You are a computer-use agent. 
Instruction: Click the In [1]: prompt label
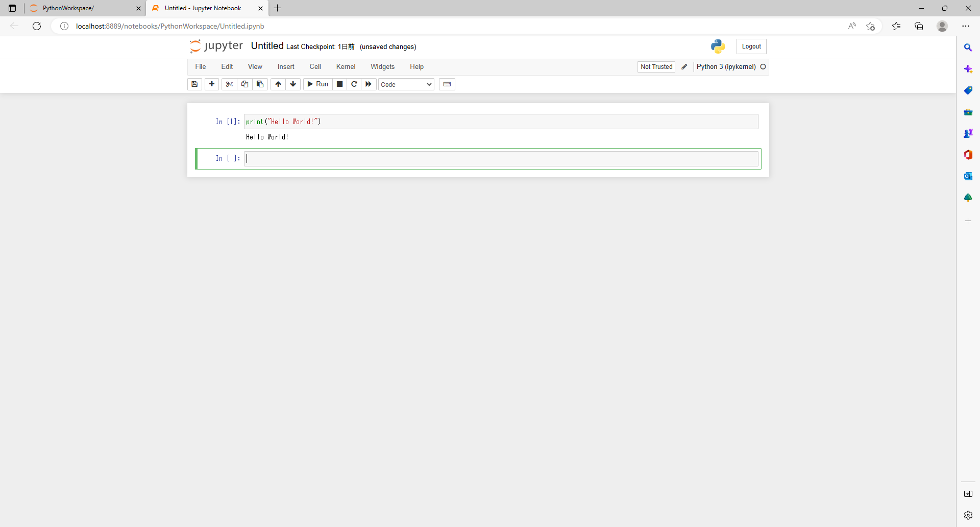tap(228, 122)
